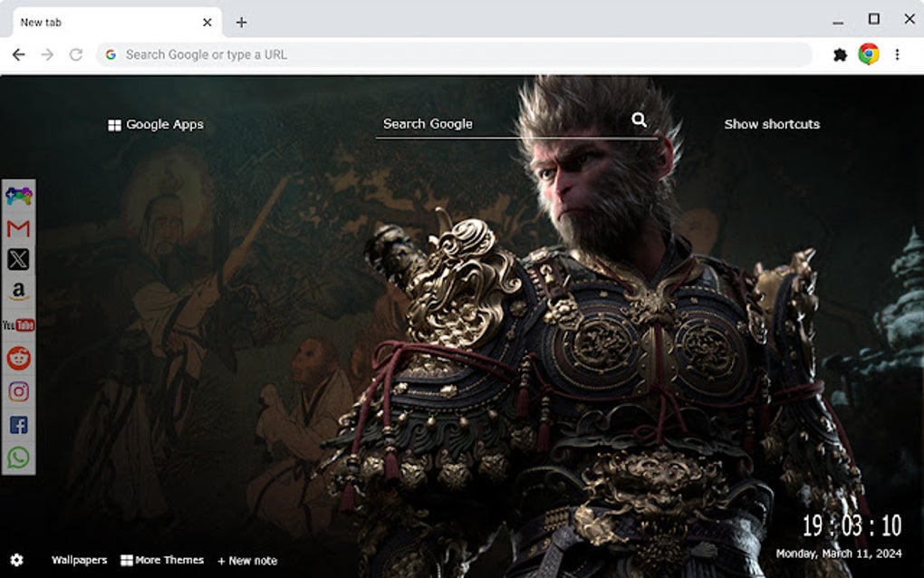The height and width of the screenshot is (578, 924).
Task: Minimize the browser window
Action: tap(838, 23)
